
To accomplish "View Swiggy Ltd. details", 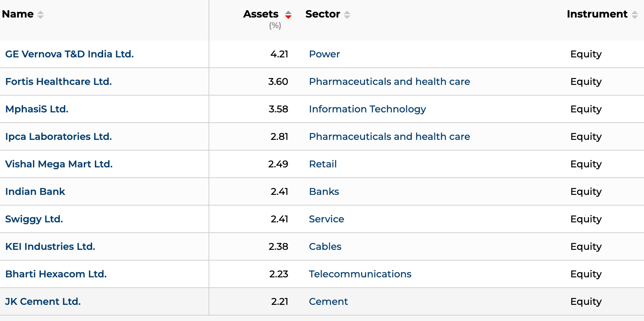I will pyautogui.click(x=34, y=219).
